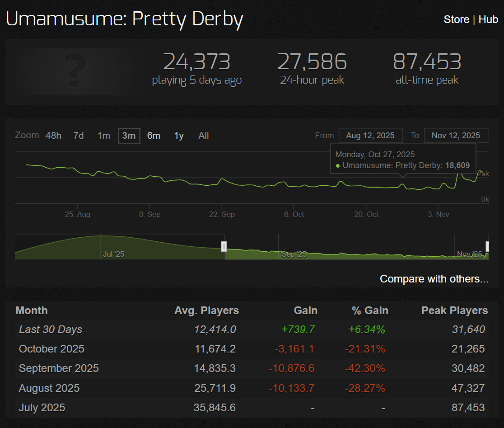Click the -42.30% value
Viewport: 504px width, 428px height.
[x=365, y=368]
